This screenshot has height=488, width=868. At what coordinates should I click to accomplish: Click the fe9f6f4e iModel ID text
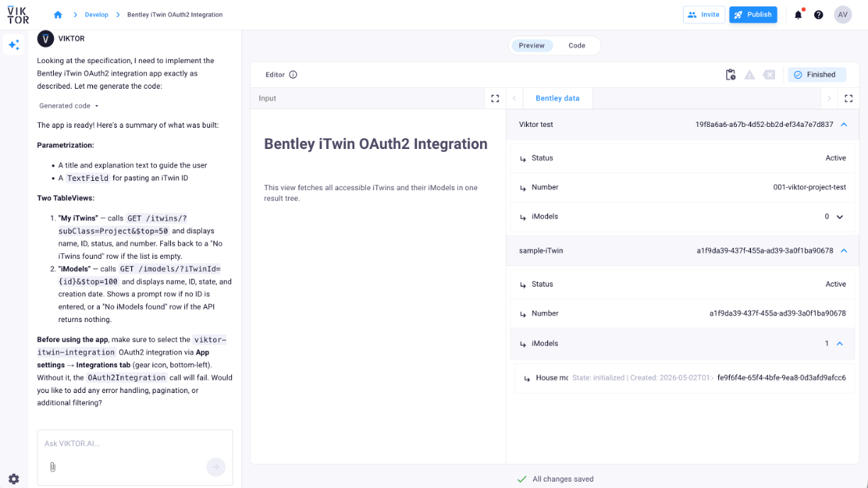pyautogui.click(x=781, y=378)
